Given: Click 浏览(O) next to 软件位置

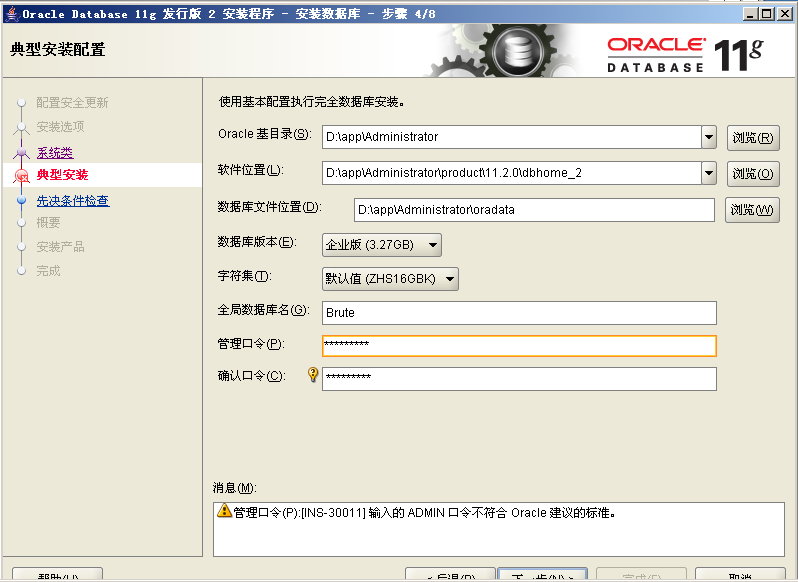Looking at the screenshot, I should coord(753,174).
